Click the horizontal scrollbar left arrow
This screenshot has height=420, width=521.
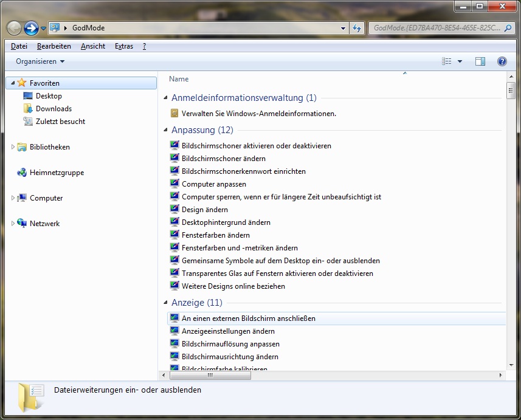pyautogui.click(x=164, y=375)
